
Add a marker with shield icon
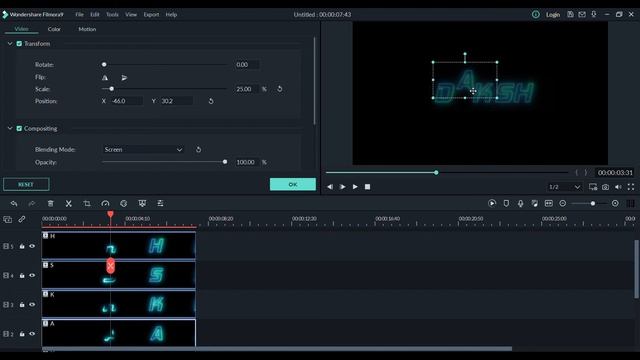coord(506,203)
